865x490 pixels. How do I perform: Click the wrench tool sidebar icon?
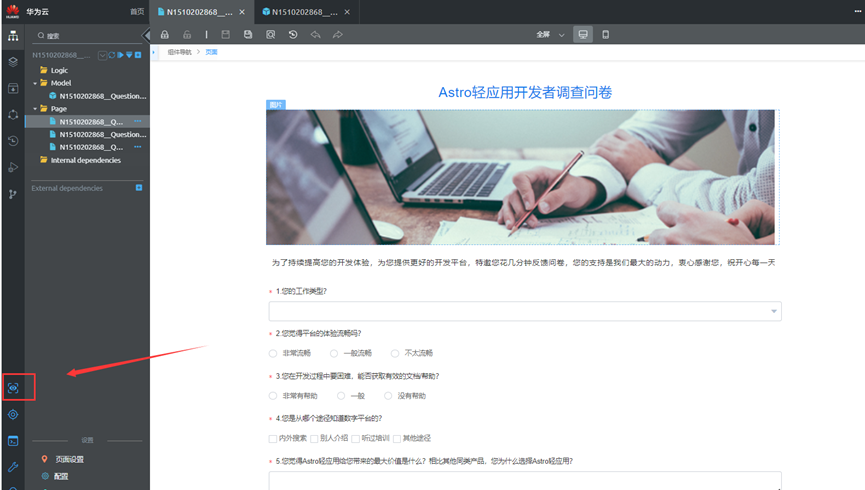[x=13, y=467]
